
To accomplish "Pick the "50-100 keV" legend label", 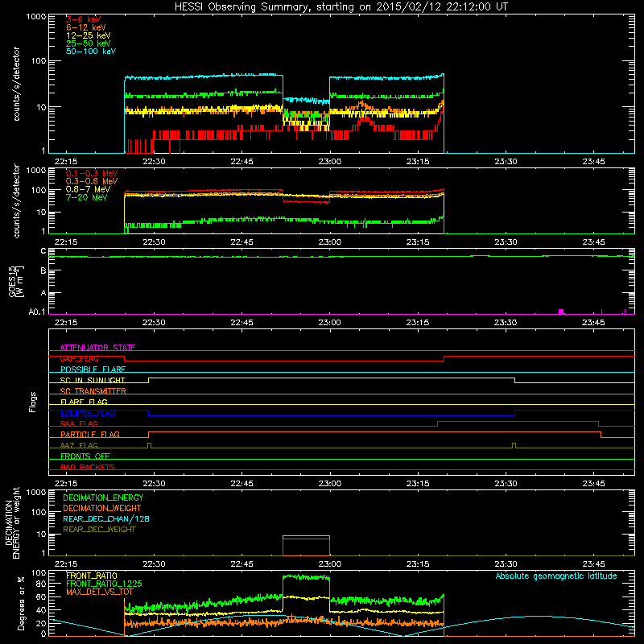I will [91, 52].
